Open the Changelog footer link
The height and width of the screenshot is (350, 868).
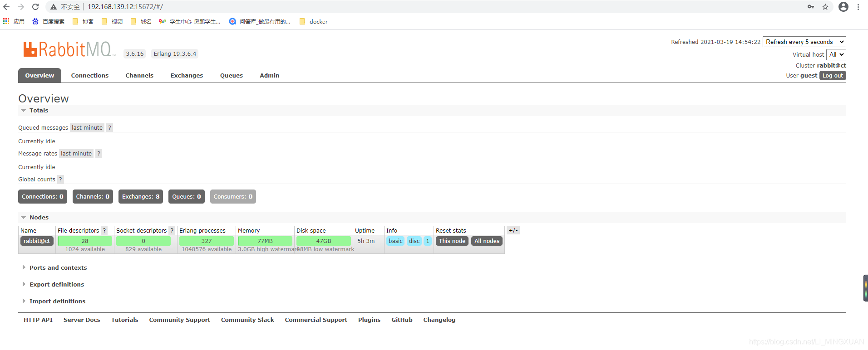439,320
